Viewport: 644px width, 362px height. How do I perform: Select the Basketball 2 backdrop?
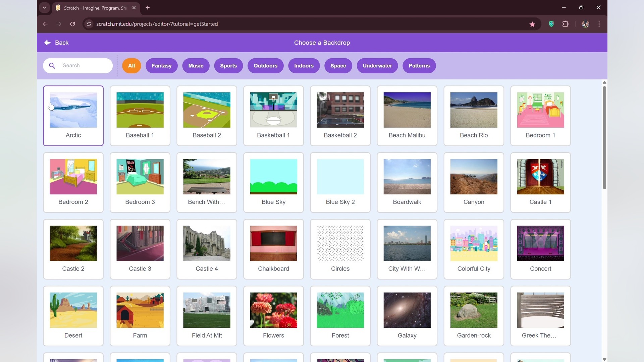(340, 116)
